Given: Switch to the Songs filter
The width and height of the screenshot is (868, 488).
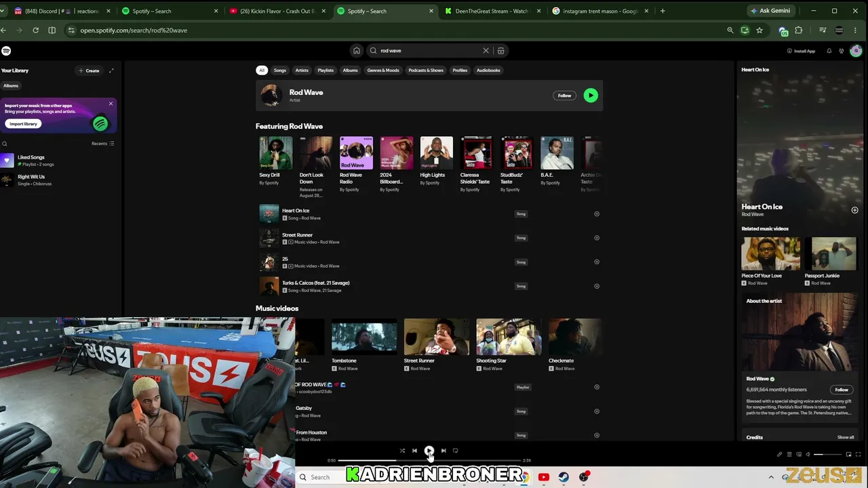Looking at the screenshot, I should (x=280, y=70).
